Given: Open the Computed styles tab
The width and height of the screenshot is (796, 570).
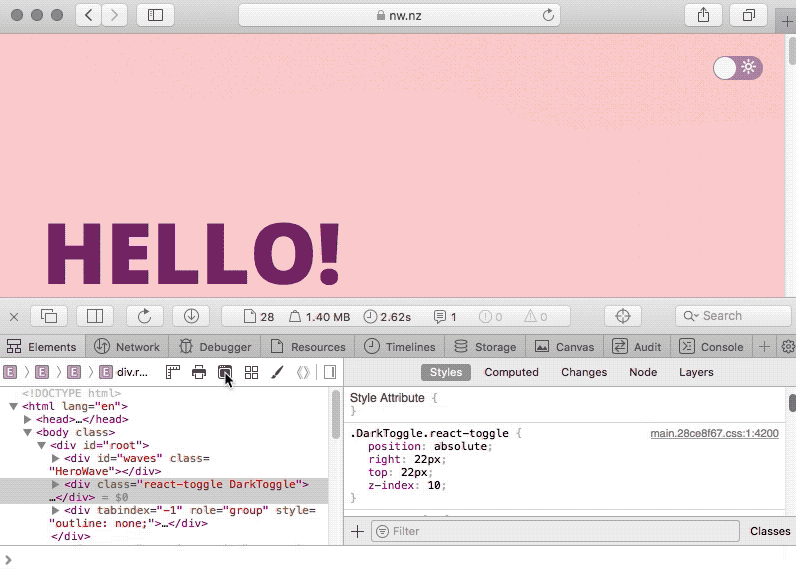Looking at the screenshot, I should pyautogui.click(x=511, y=372).
